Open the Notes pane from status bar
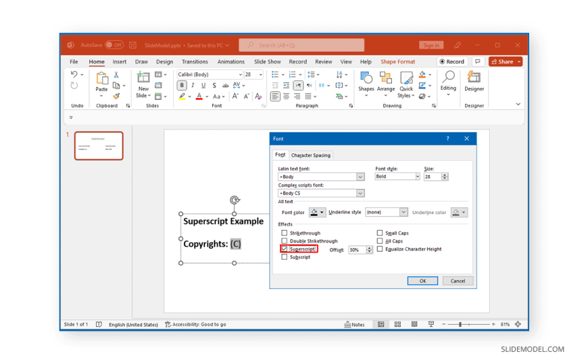588x364 pixels. [x=354, y=324]
